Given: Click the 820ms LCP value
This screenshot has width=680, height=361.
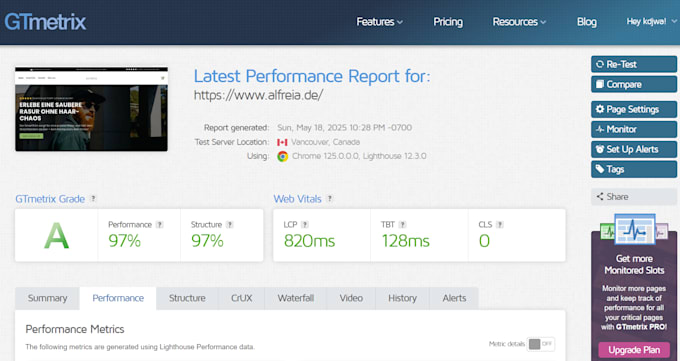Looking at the screenshot, I should coord(309,241).
